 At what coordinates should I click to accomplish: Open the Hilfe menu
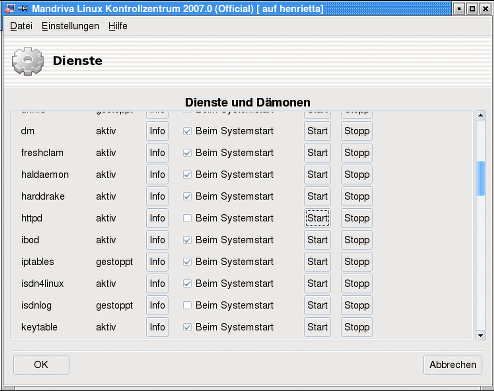point(118,26)
